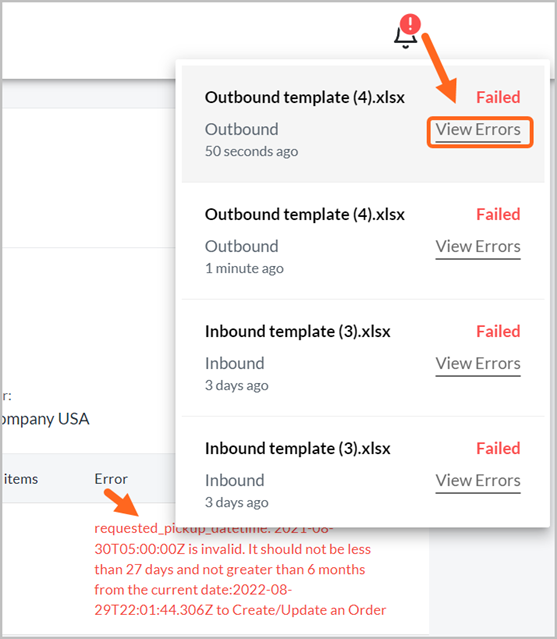Click the 50 seconds ago timestamp
Viewport: 557px width, 639px height.
pos(251,152)
